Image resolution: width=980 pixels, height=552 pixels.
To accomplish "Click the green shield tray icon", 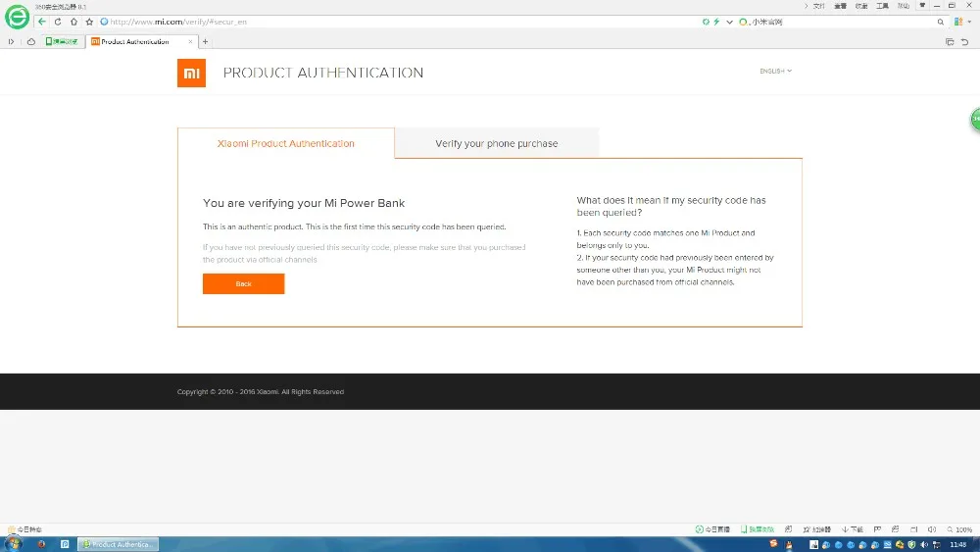I will tap(911, 544).
